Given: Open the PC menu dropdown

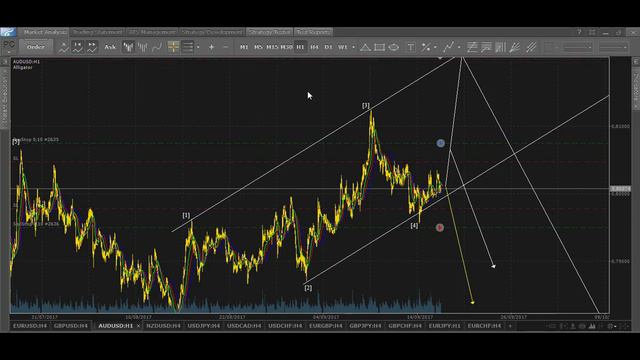Looking at the screenshot, I should pos(9,46).
